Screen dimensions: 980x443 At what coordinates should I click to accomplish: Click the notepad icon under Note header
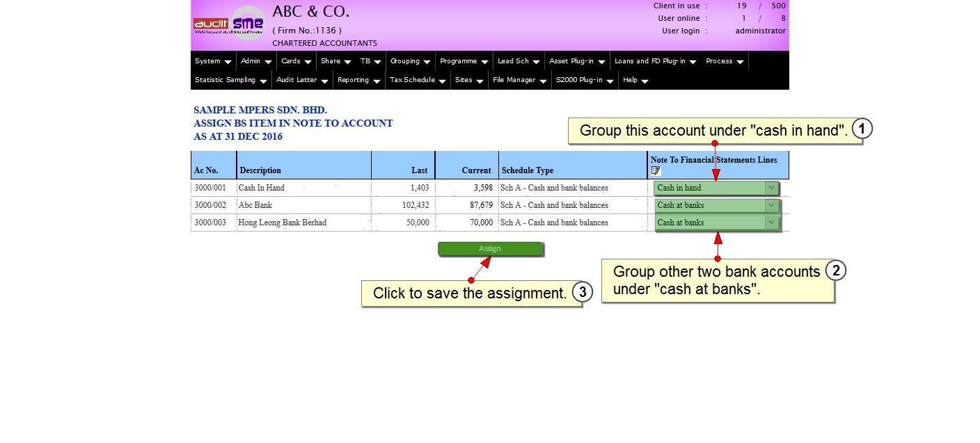655,170
